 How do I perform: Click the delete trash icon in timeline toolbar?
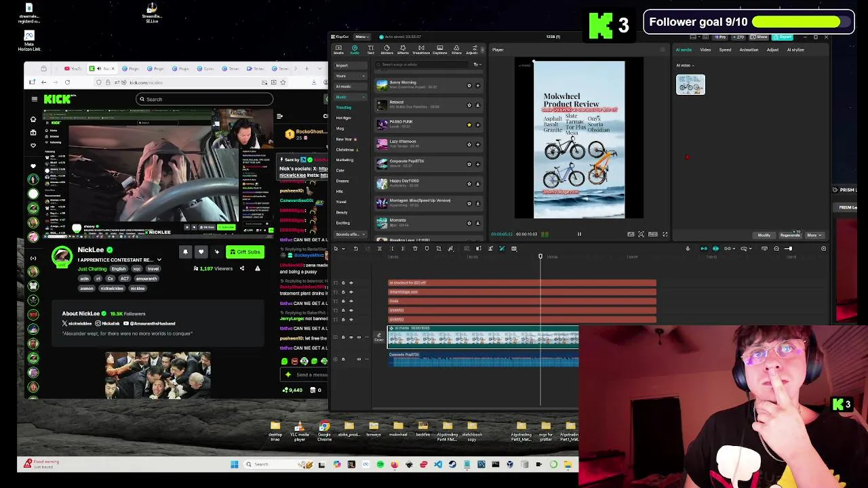pyautogui.click(x=415, y=249)
